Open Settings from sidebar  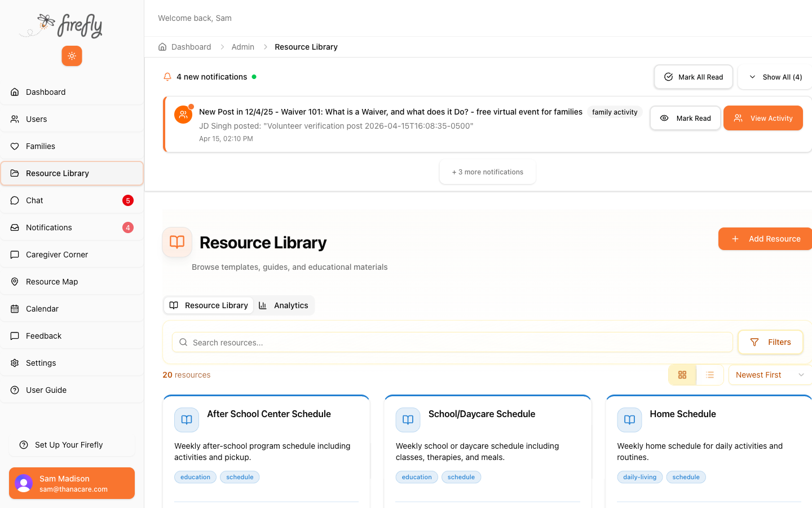[72, 363]
